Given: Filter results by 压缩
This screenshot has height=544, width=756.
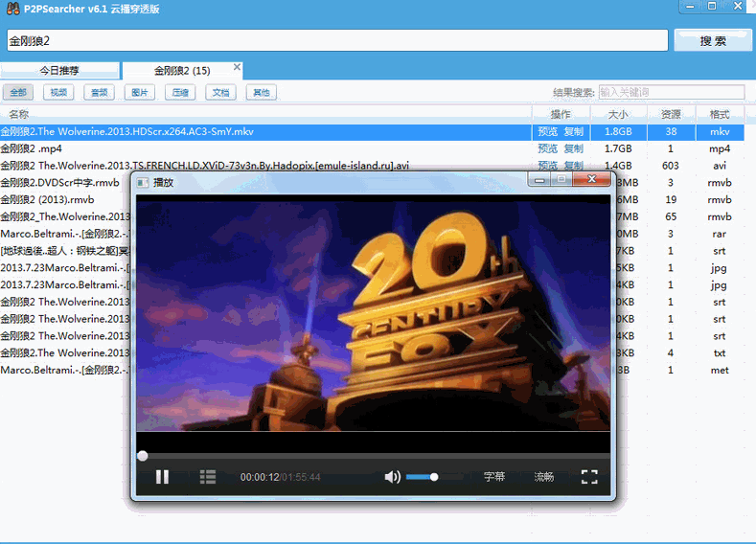Looking at the screenshot, I should (180, 92).
